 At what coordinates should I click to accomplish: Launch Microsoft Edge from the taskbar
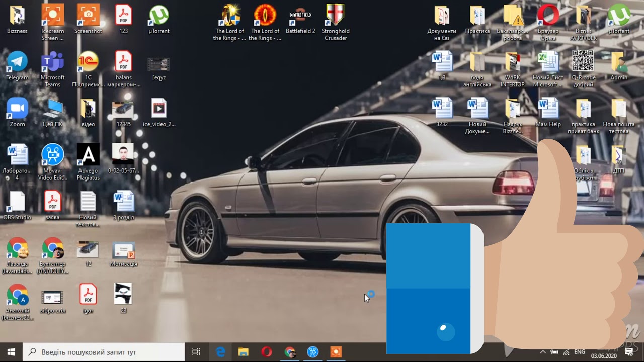(220, 352)
